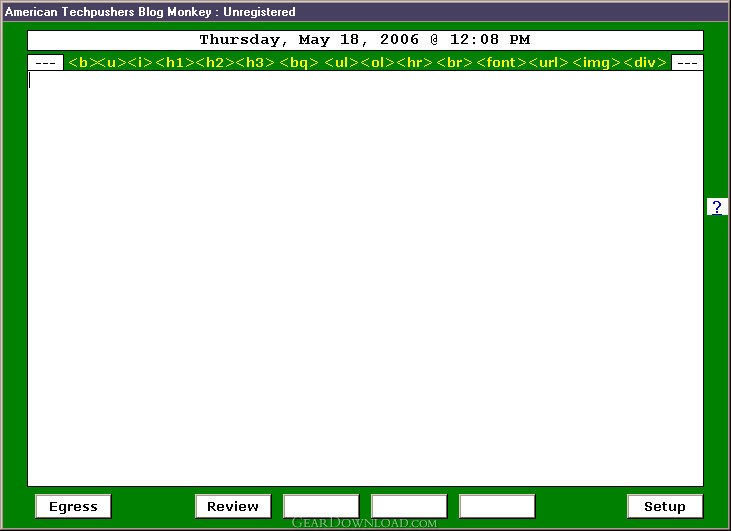731x531 pixels.
Task: Open help with the question mark
Action: 717,207
